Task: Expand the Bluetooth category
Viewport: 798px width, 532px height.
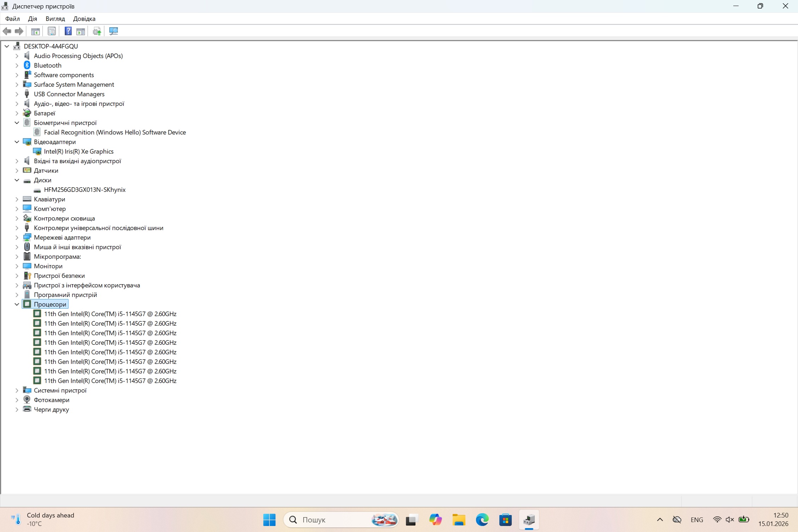Action: coord(17,65)
